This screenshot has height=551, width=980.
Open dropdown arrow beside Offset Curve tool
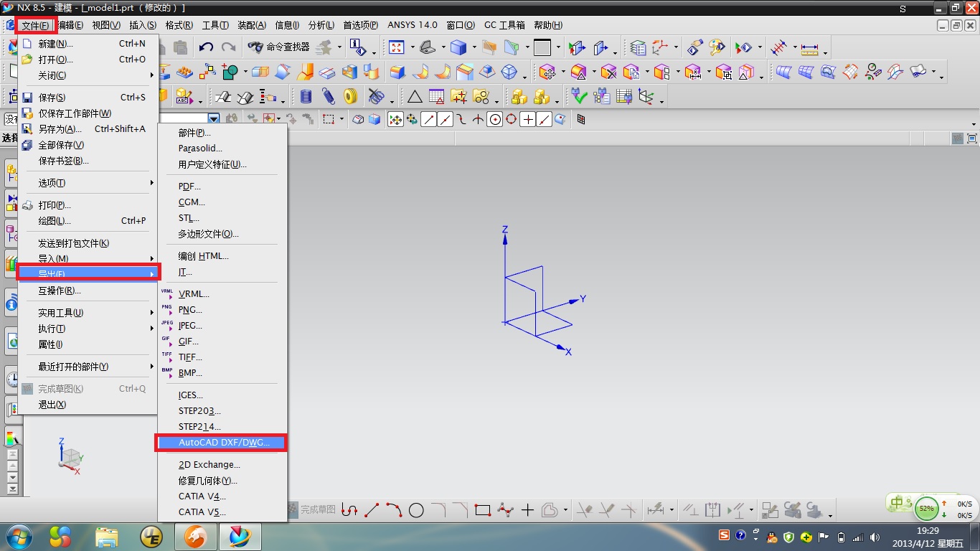point(566,511)
